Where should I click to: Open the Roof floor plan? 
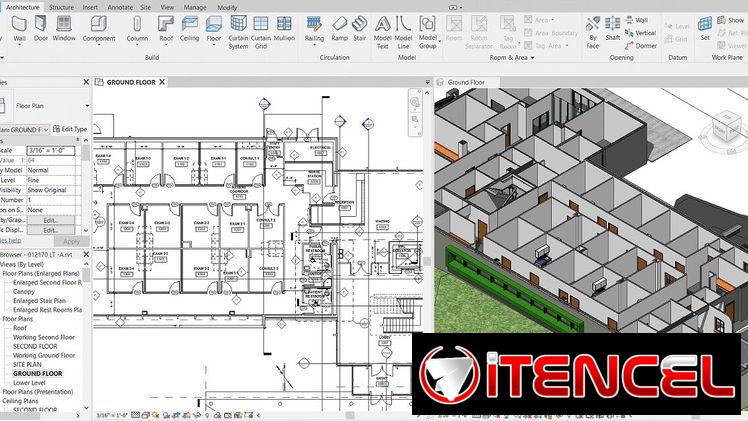click(20, 328)
